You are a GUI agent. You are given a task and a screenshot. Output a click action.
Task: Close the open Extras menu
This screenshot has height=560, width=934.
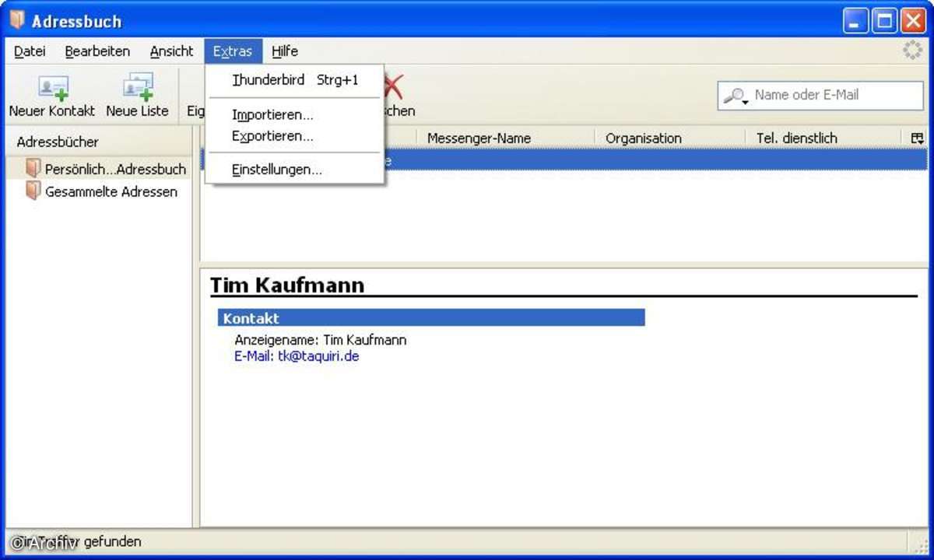(233, 51)
